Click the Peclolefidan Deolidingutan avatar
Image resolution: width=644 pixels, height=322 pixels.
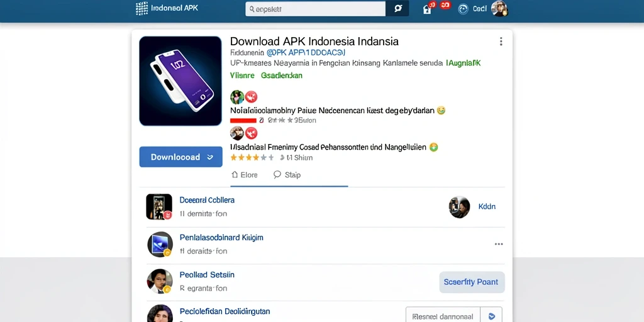click(160, 313)
